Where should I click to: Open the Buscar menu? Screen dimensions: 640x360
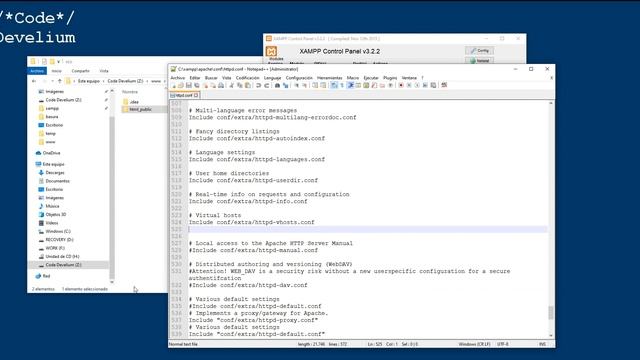[x=211, y=78]
